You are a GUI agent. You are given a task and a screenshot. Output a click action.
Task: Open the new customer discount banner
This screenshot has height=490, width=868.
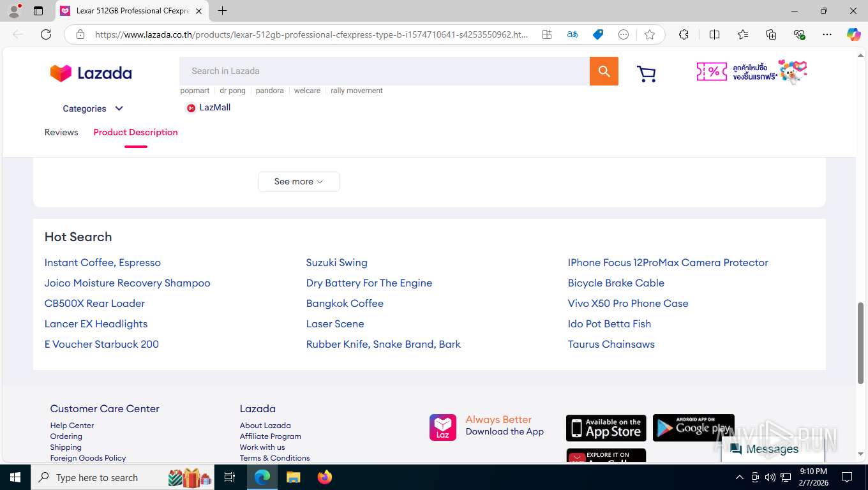(752, 72)
